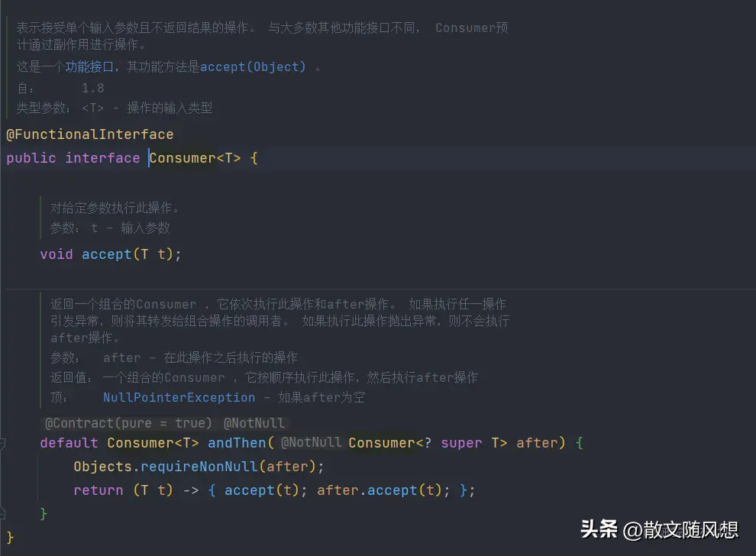This screenshot has width=756, height=556.
Task: Click the default keyword
Action: [x=69, y=443]
